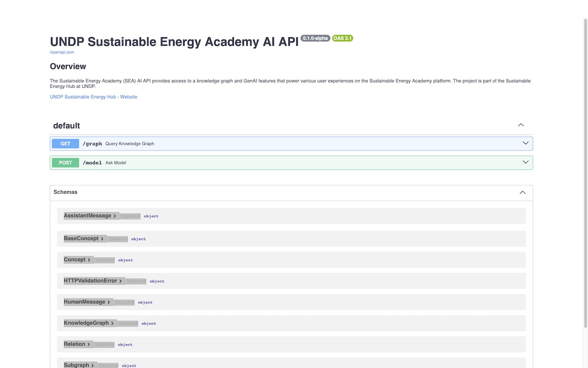Expand the KnowledgeGraph schema
Image resolution: width=588 pixels, height=368 pixels.
coord(90,323)
